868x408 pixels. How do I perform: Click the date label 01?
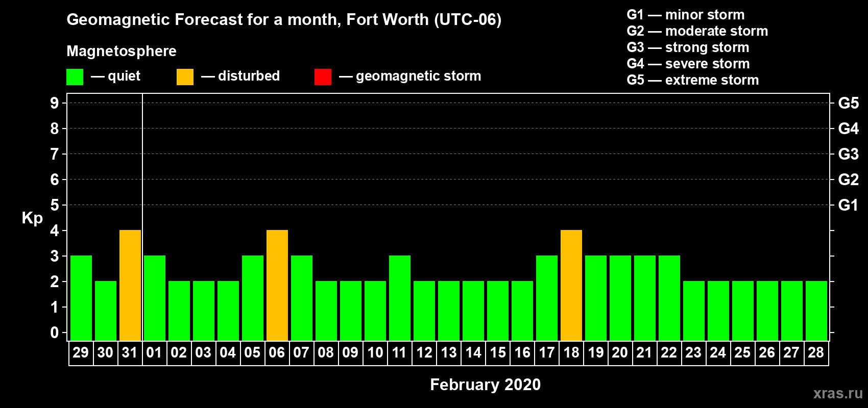coord(154,352)
